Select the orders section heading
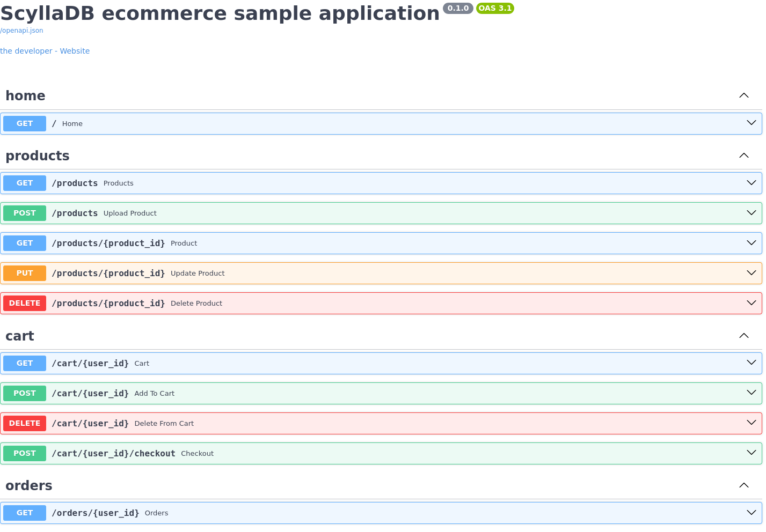Screen dimensions: 766x532 point(29,485)
